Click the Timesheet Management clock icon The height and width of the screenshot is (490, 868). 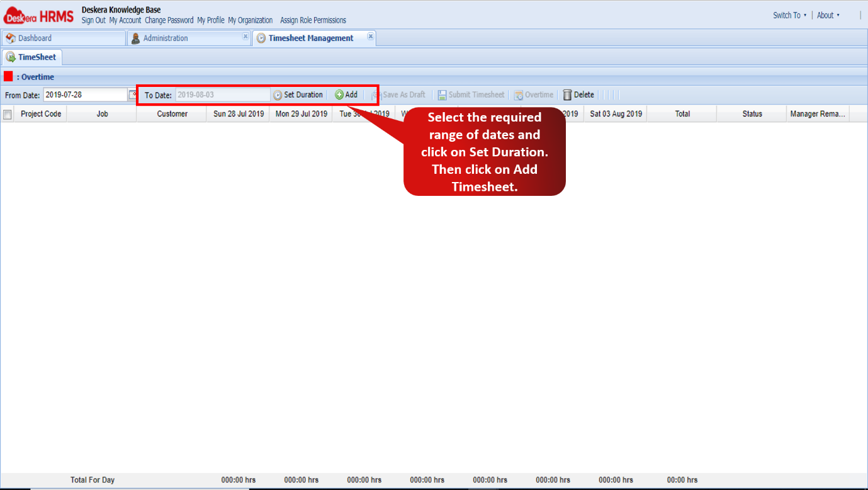click(x=261, y=38)
